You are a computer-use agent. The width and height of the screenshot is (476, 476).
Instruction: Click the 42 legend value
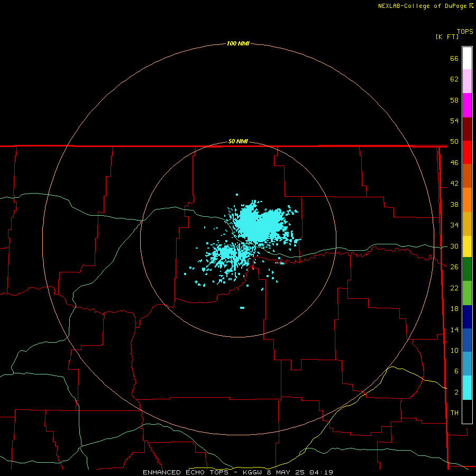tap(454, 184)
